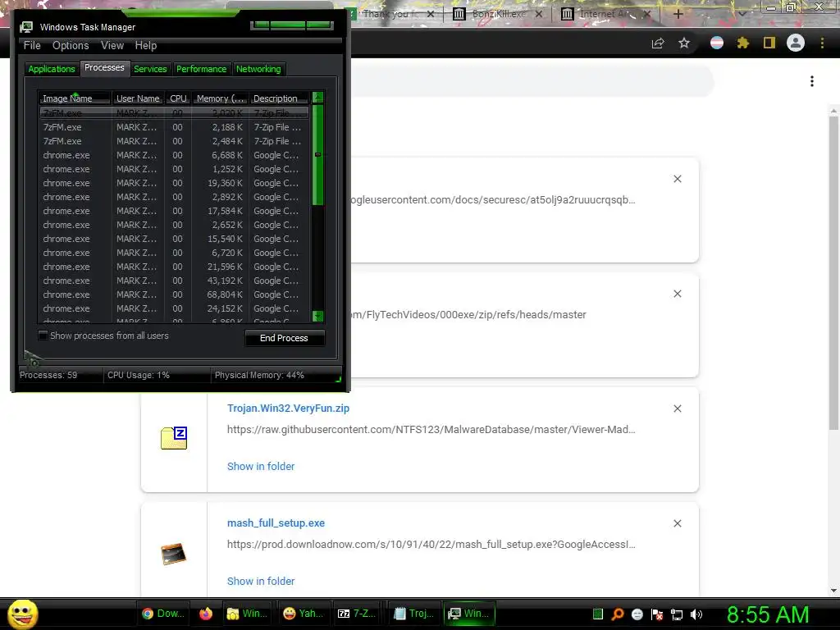Click the smiley face Start button

click(22, 614)
